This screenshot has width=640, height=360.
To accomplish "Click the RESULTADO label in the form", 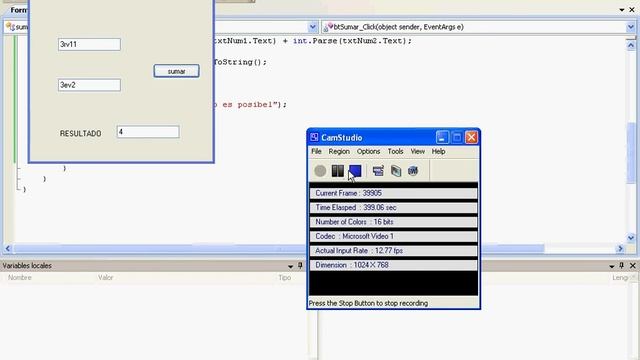I will (80, 133).
